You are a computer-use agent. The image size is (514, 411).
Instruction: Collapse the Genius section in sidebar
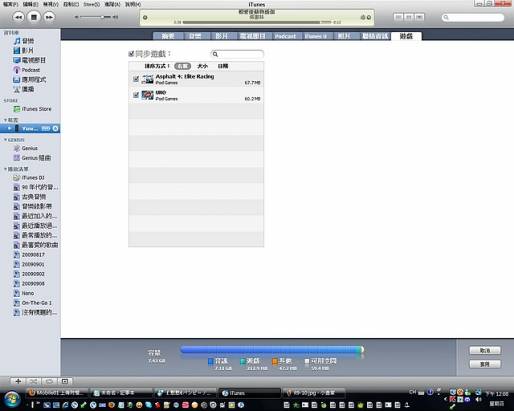point(5,140)
